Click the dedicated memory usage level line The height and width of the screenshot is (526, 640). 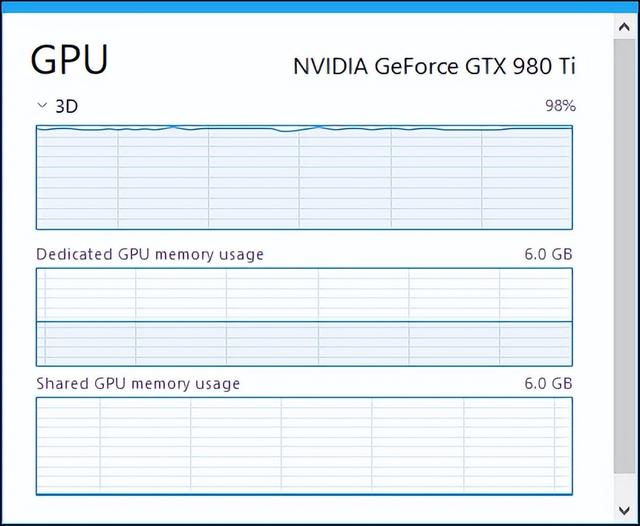[304, 322]
